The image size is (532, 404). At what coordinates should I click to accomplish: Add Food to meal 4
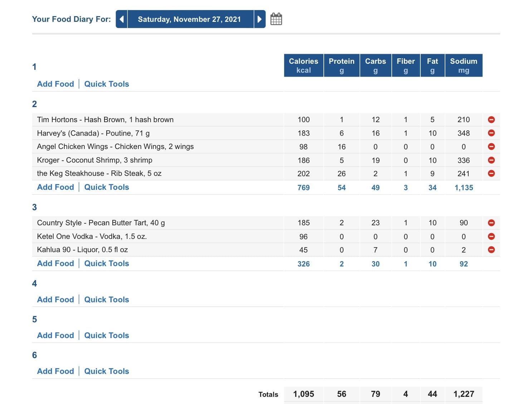point(55,299)
